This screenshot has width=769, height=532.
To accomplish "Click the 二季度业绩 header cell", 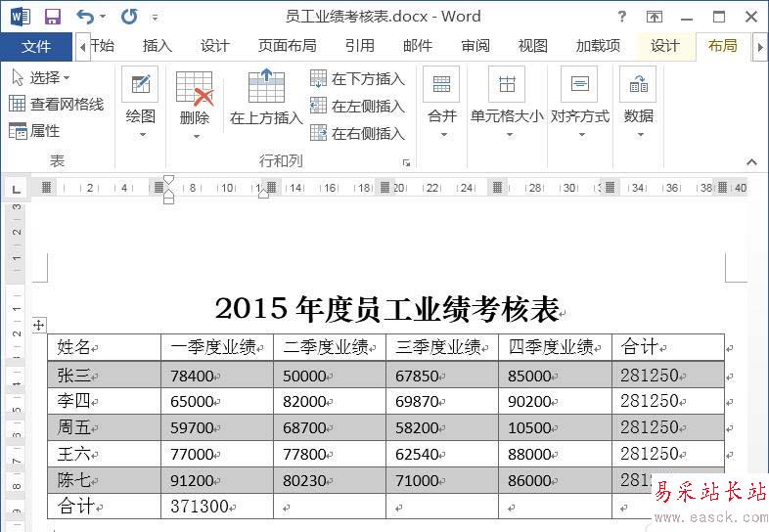I will [x=330, y=347].
